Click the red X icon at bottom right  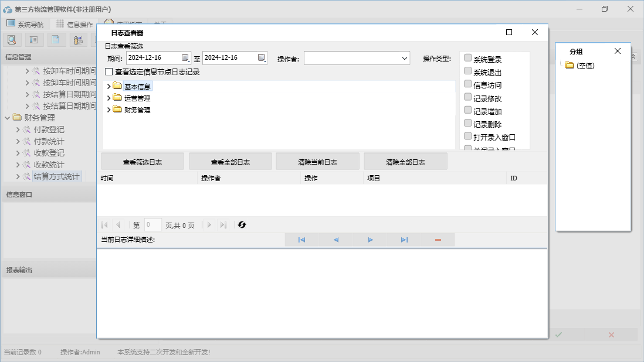coord(611,334)
